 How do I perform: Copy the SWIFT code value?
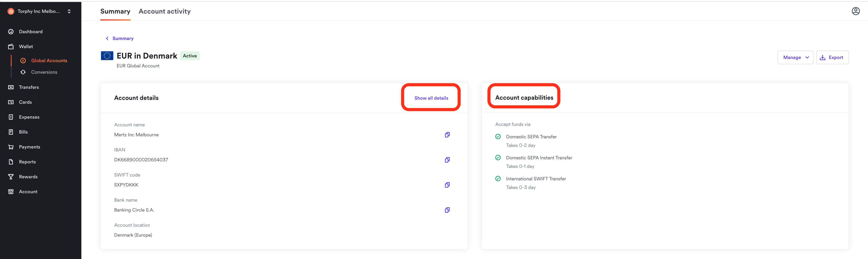[447, 185]
